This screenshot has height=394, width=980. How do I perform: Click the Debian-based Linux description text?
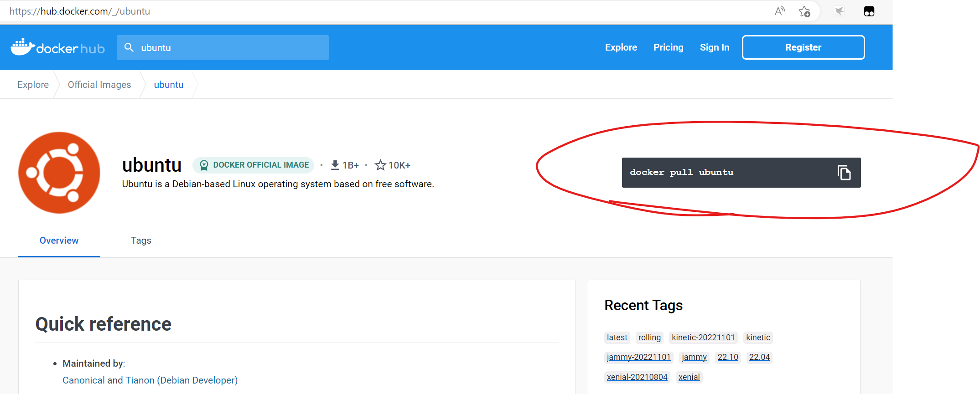(x=278, y=184)
